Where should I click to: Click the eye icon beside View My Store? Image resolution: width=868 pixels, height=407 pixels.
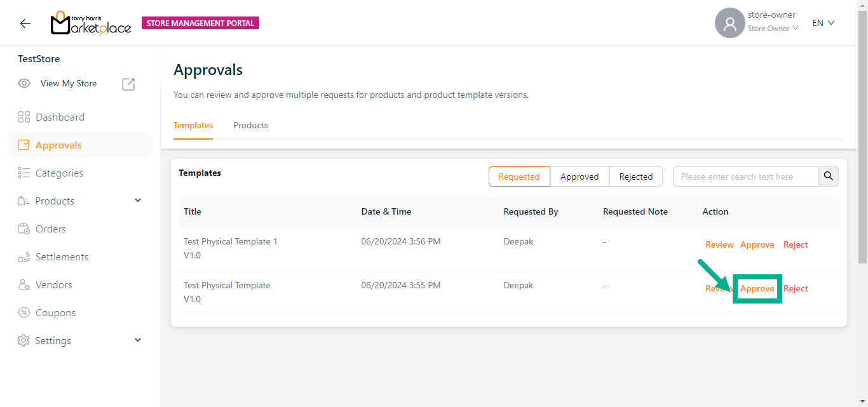[24, 84]
